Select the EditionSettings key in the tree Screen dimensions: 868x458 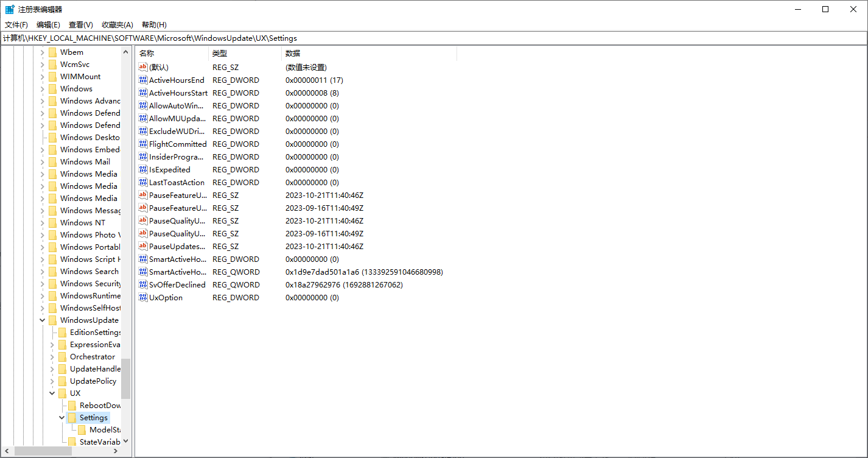click(x=95, y=332)
